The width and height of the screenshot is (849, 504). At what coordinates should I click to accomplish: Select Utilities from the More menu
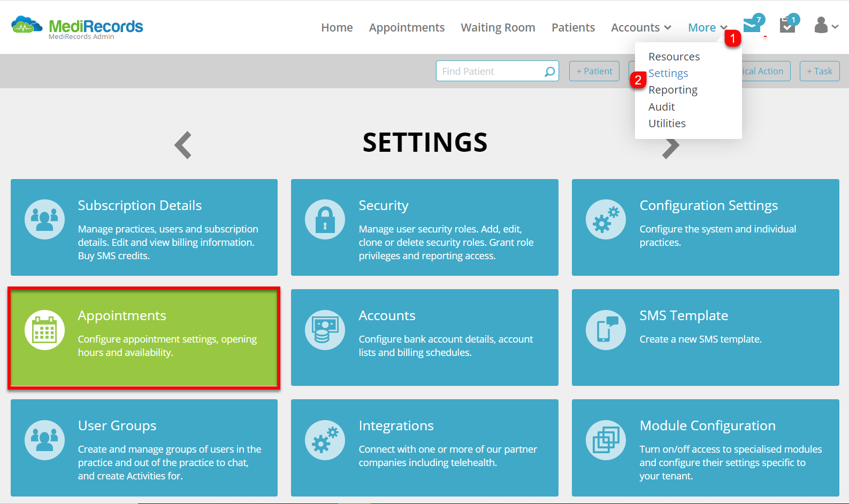(667, 123)
